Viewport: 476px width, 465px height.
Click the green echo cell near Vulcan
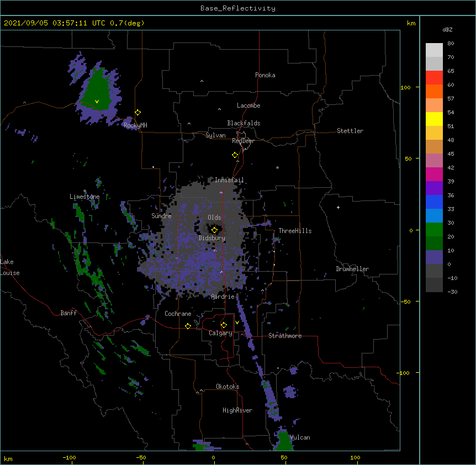(x=284, y=441)
